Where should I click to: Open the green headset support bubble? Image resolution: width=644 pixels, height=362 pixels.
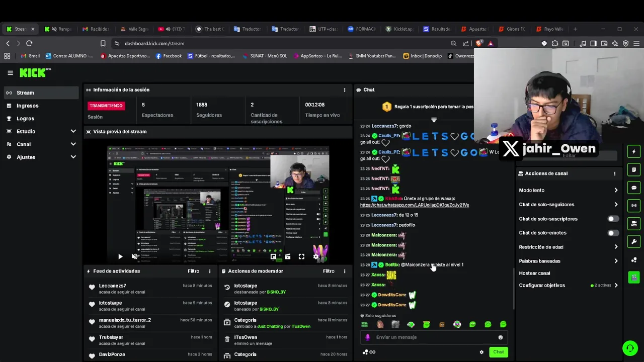tap(630, 348)
